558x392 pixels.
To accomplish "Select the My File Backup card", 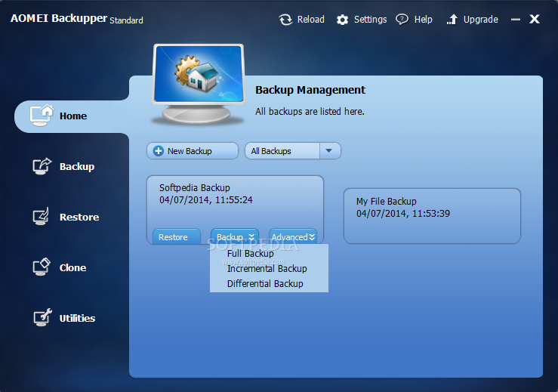I will point(432,216).
